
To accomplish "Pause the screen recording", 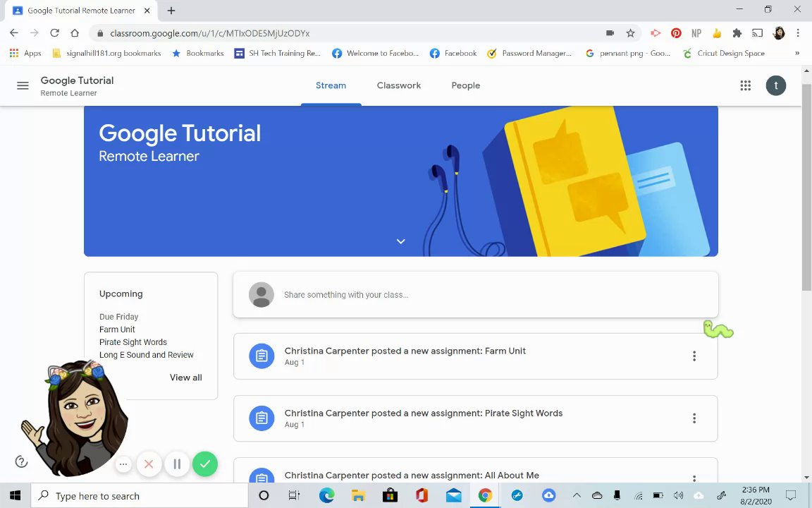I will click(177, 464).
